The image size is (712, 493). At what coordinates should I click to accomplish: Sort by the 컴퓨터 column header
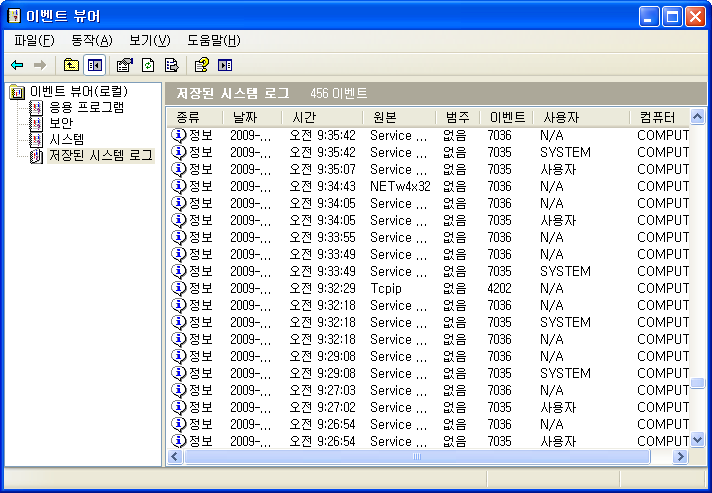pyautogui.click(x=659, y=118)
